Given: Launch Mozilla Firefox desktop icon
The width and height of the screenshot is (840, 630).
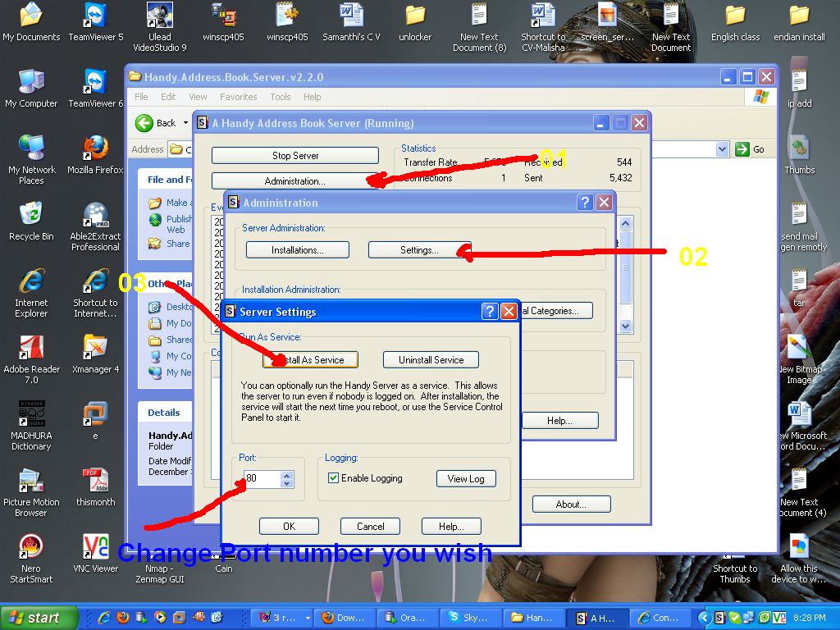Looking at the screenshot, I should point(95,155).
